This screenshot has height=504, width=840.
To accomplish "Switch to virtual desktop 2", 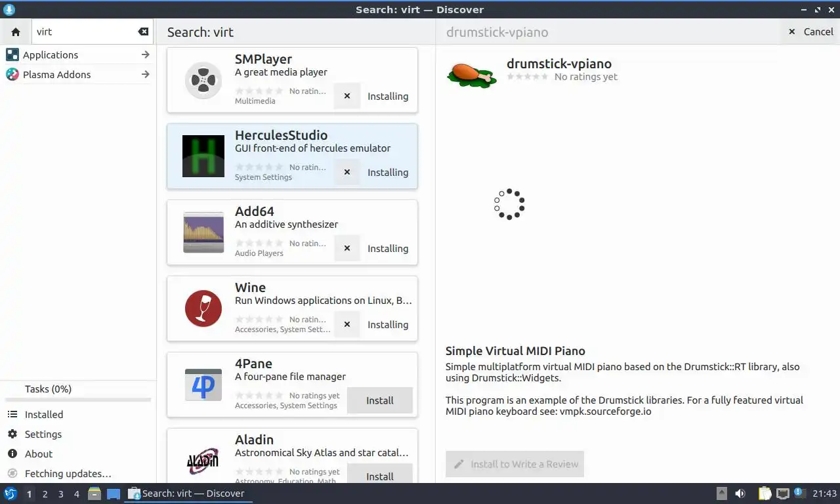I will (x=45, y=494).
